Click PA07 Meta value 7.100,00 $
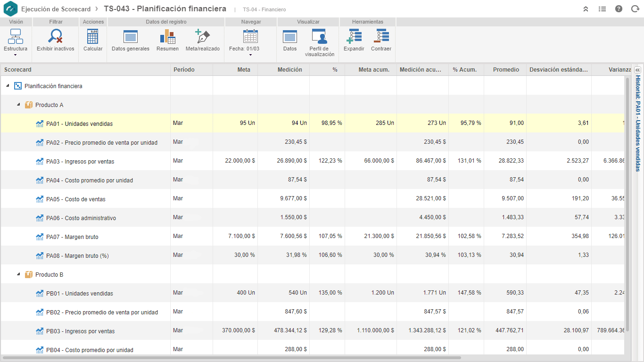 242,236
